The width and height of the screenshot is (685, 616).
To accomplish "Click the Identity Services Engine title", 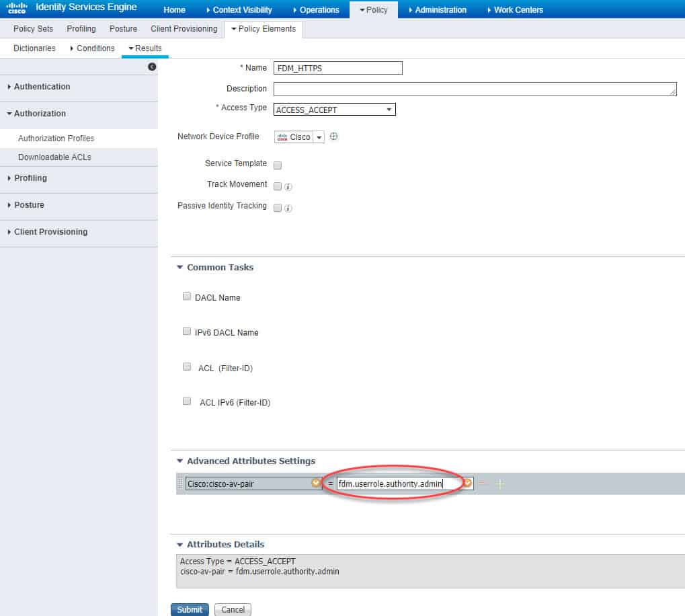I will pos(86,7).
